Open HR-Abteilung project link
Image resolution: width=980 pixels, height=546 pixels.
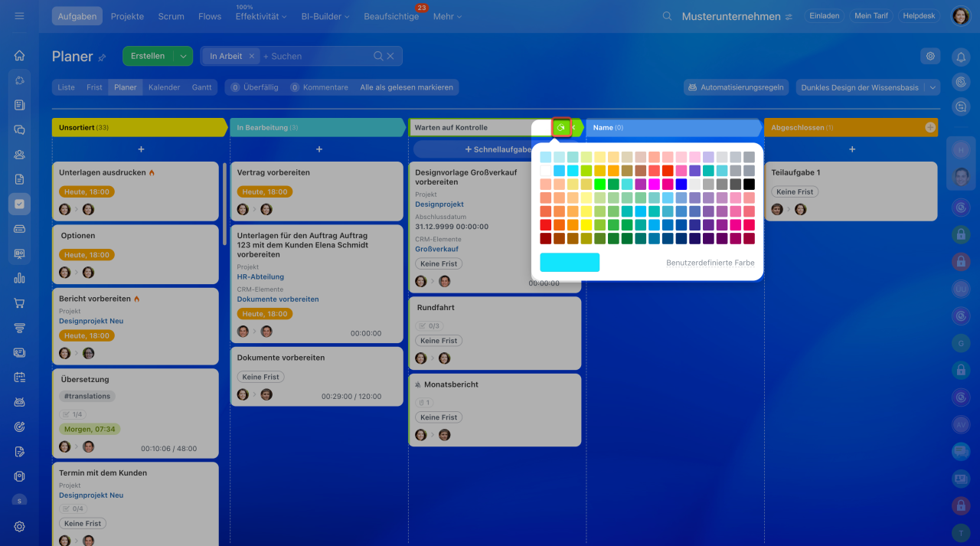(x=260, y=276)
